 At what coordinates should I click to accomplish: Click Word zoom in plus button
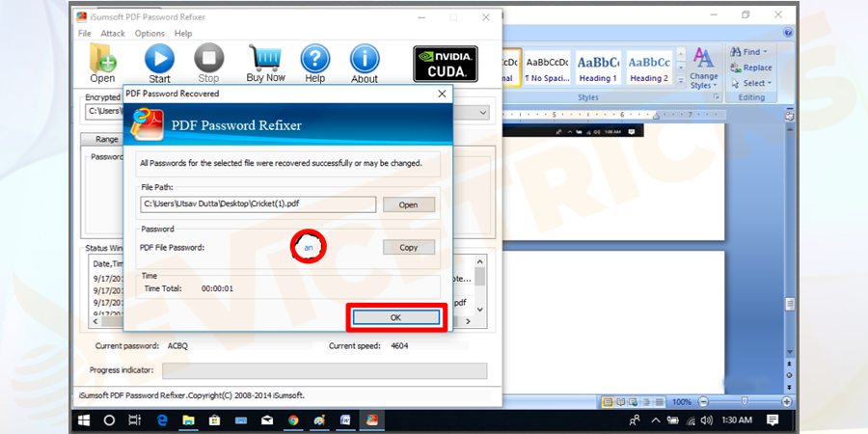[x=786, y=401]
